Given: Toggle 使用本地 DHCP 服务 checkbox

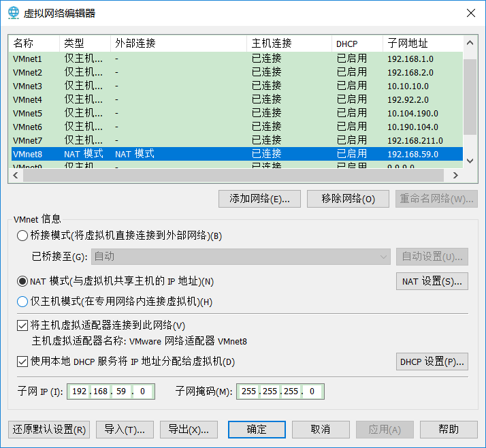Looking at the screenshot, I should click(22, 362).
